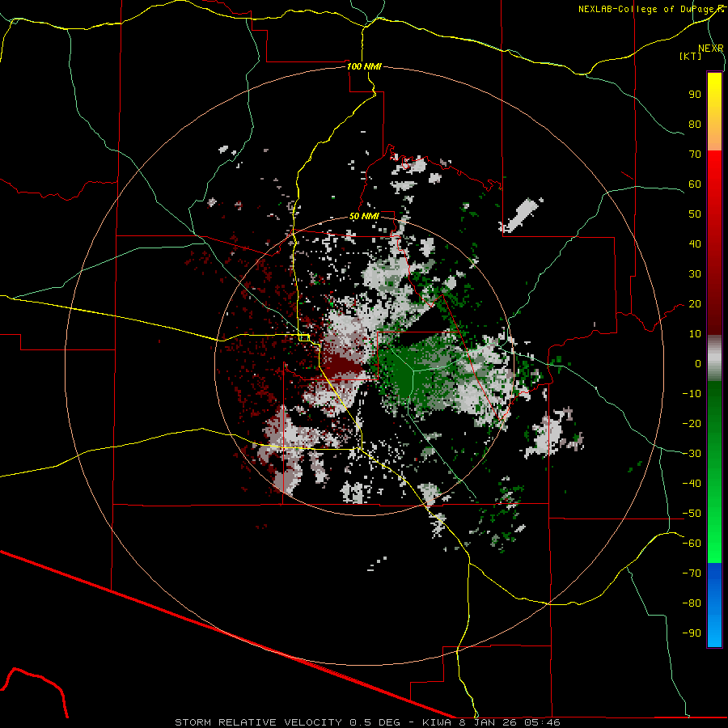Click the -30 value on velocity scale
Viewport: 728px width, 728px height.
(692, 454)
